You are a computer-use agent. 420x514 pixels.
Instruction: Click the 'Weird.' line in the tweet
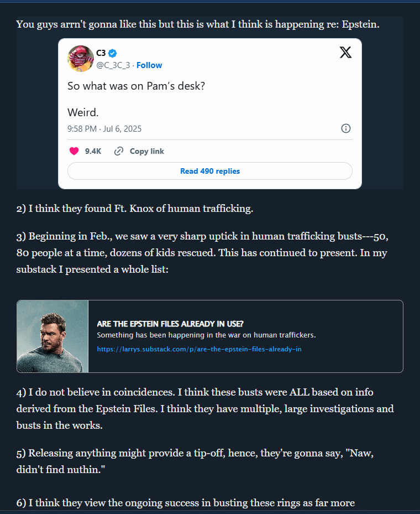tap(83, 112)
